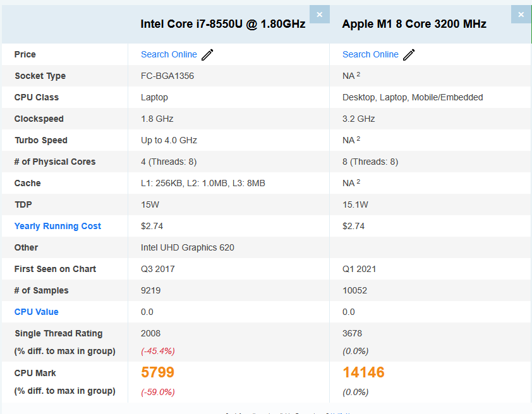The width and height of the screenshot is (532, 414).
Task: Click the 3.2 GHz clockspeed value
Action: (x=359, y=119)
